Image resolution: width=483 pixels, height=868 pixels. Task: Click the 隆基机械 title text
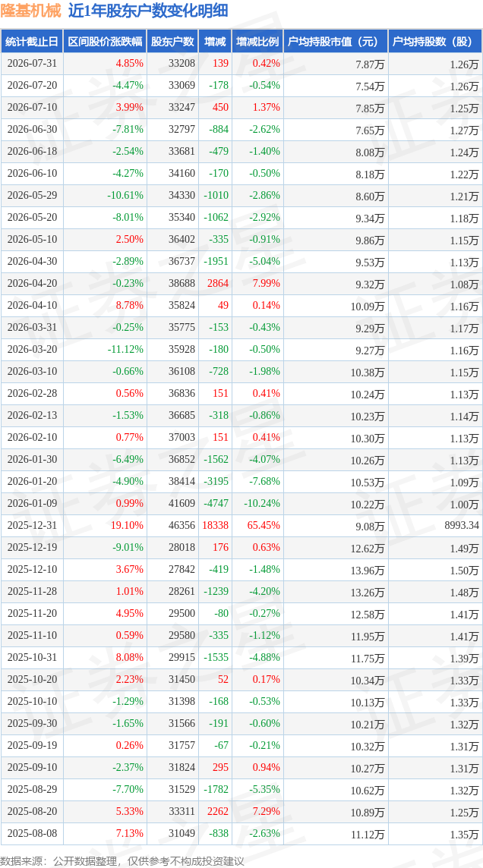[x=31, y=11]
